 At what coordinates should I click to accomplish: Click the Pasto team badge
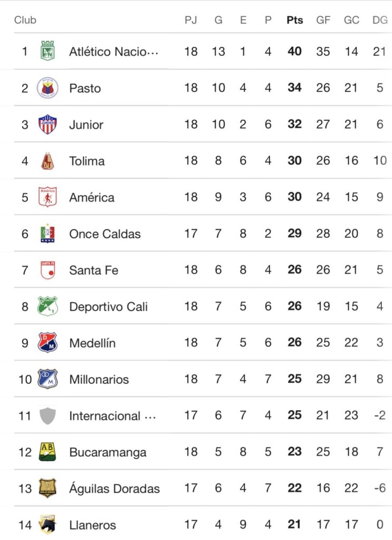(47, 88)
